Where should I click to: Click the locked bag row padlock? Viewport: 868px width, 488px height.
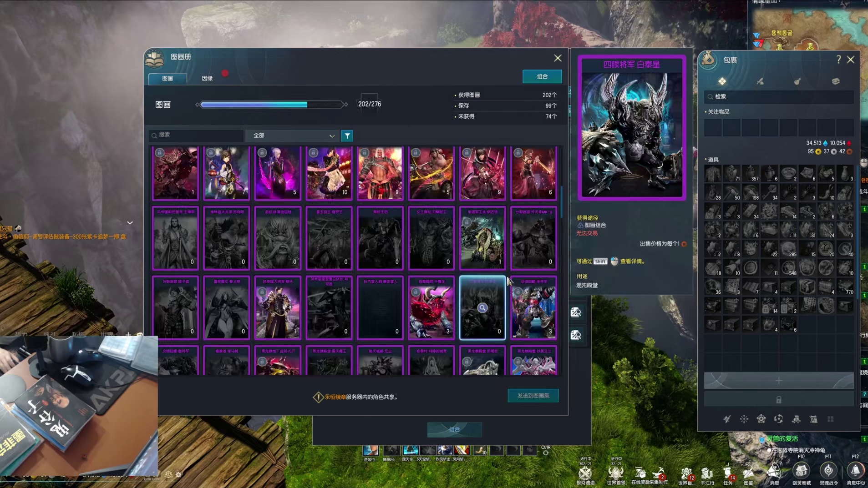tap(779, 400)
